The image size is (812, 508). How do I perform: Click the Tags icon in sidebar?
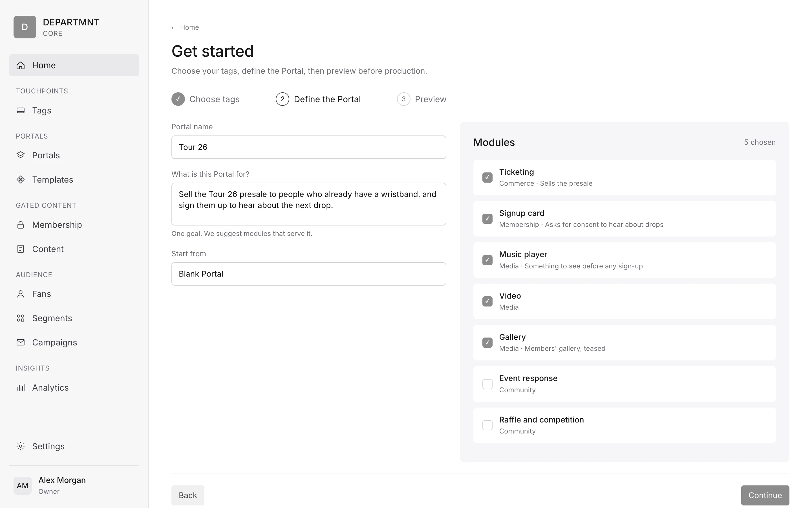[21, 110]
